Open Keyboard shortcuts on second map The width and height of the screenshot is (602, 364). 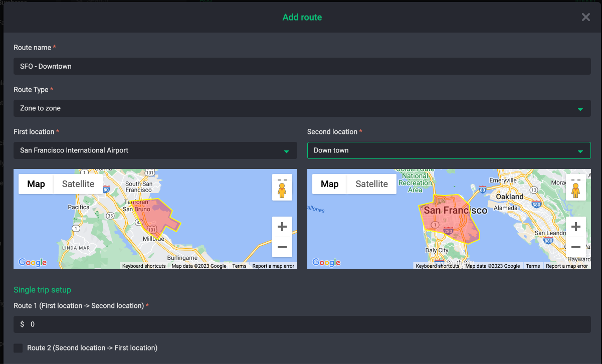click(438, 266)
